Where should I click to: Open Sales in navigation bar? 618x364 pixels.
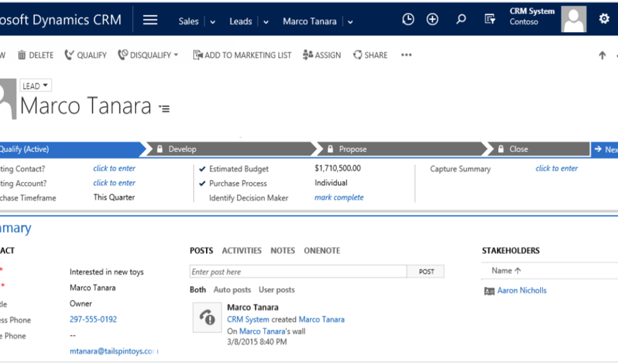(189, 21)
